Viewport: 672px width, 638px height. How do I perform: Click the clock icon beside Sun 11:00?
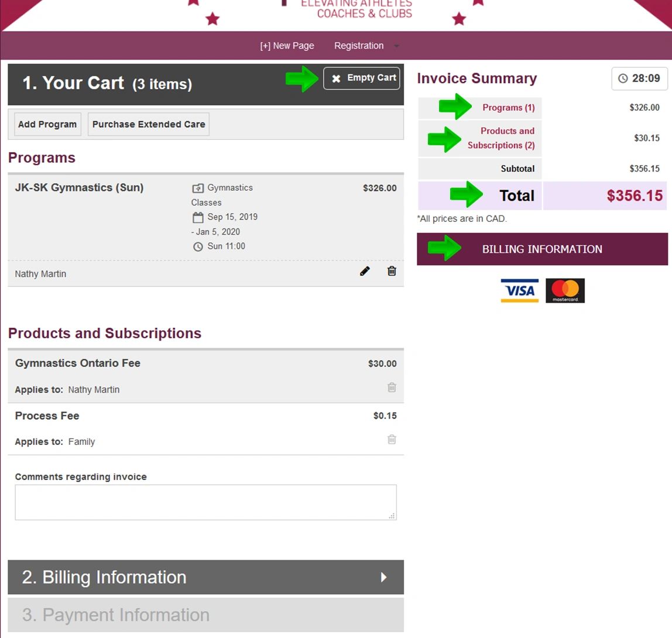(x=198, y=246)
